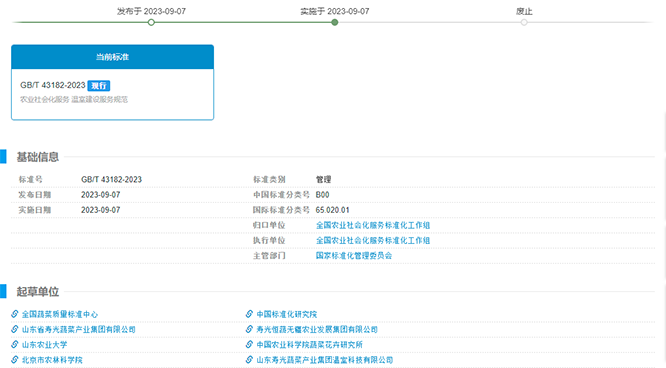Select the 当前标准 card header
The width and height of the screenshot is (666, 368).
(113, 57)
